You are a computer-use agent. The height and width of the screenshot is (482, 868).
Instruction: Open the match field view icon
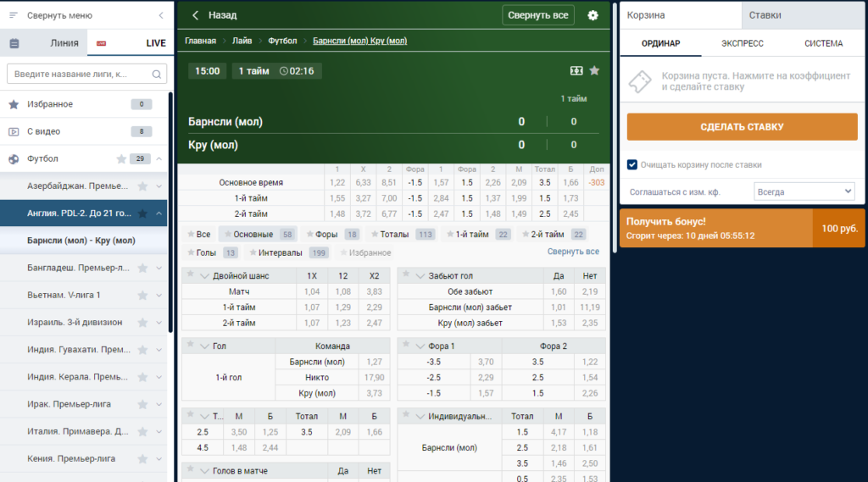(x=576, y=71)
